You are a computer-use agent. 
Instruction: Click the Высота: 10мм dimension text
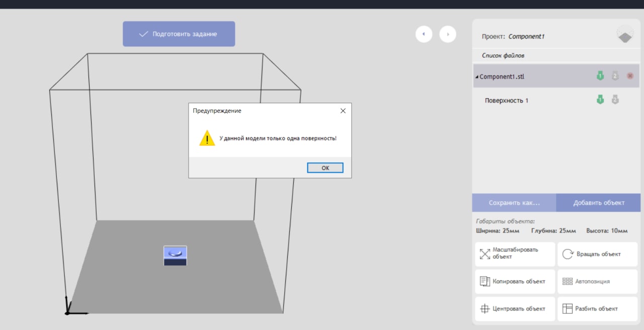click(607, 231)
